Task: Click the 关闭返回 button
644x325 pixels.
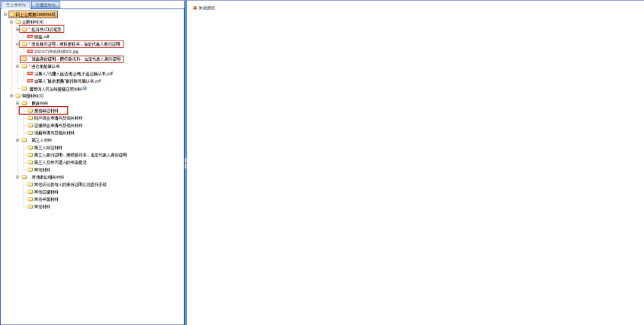Action: [x=204, y=8]
